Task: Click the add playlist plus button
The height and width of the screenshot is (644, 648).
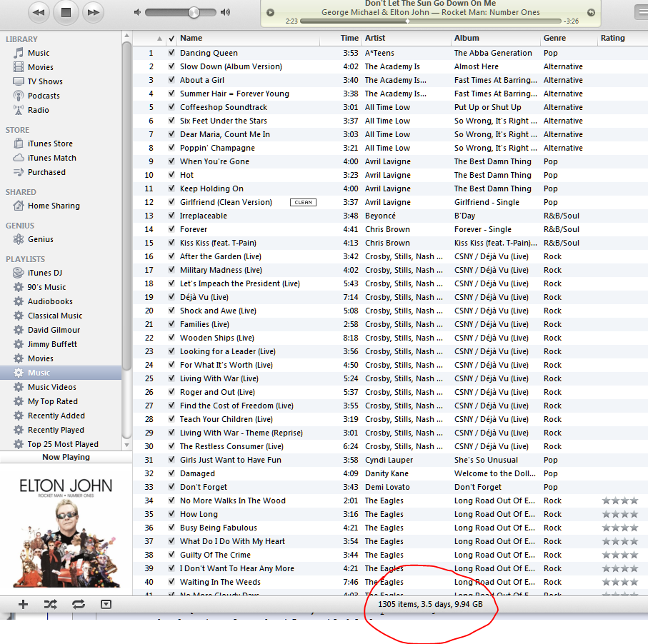Action: click(x=24, y=604)
